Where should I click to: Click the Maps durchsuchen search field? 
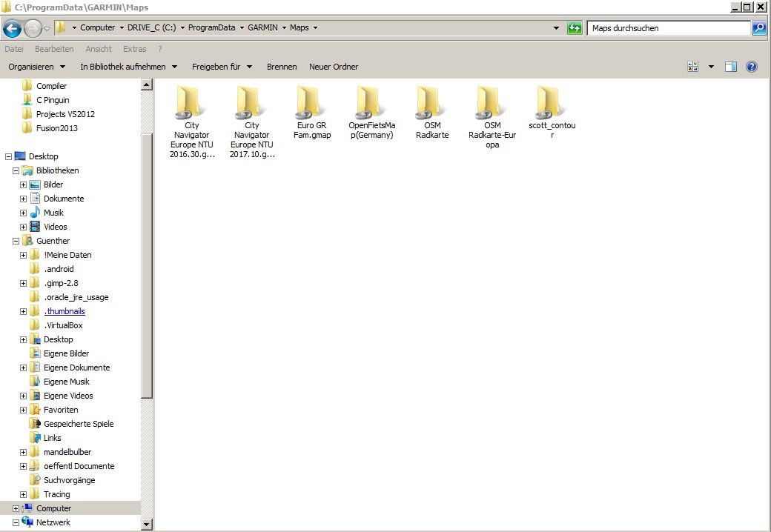tap(667, 28)
